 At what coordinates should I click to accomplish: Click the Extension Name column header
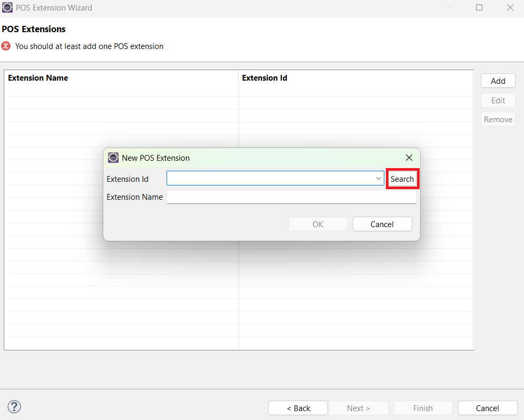coord(38,77)
